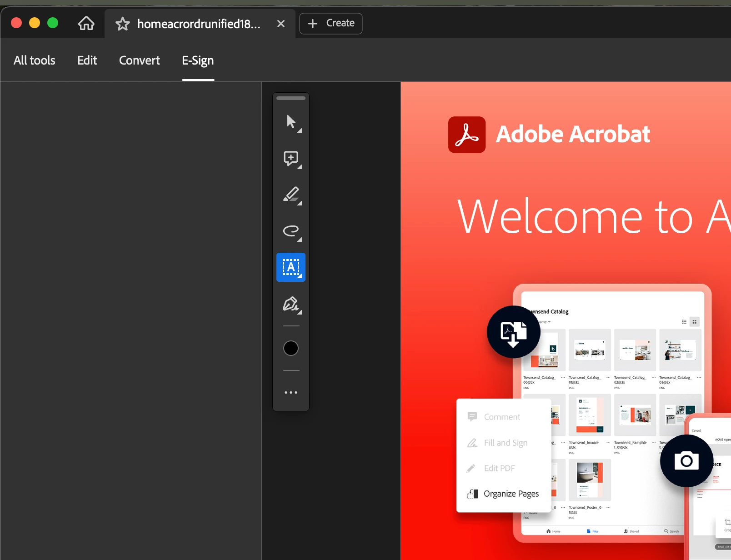Open the black color swatch picker
The image size is (731, 560).
point(291,348)
